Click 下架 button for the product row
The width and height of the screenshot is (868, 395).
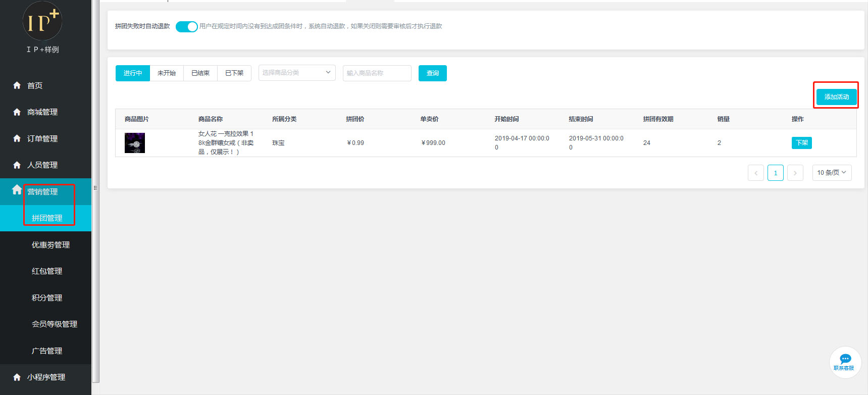point(801,143)
